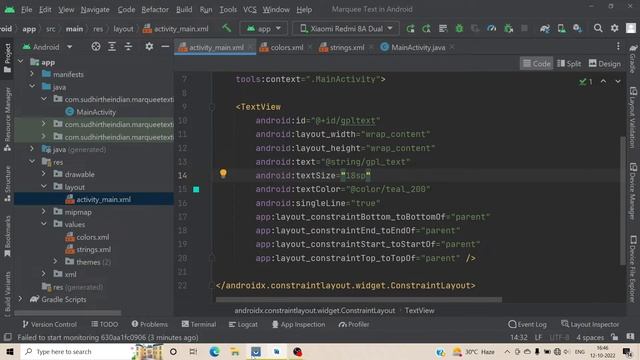Expand the manifests folder
The height and width of the screenshot is (360, 640).
coord(32,74)
